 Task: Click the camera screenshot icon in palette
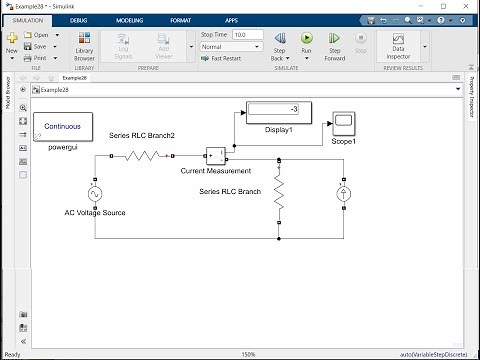23,314
